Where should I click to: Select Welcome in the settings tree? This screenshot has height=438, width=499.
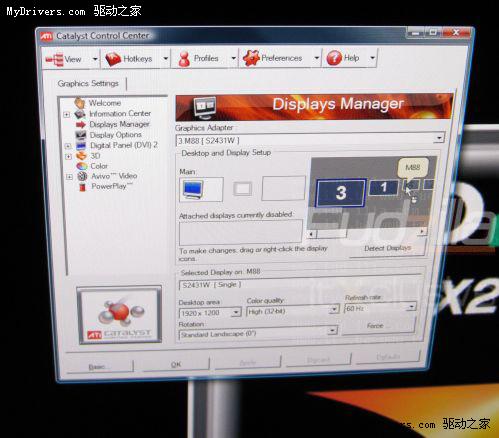click(x=105, y=103)
